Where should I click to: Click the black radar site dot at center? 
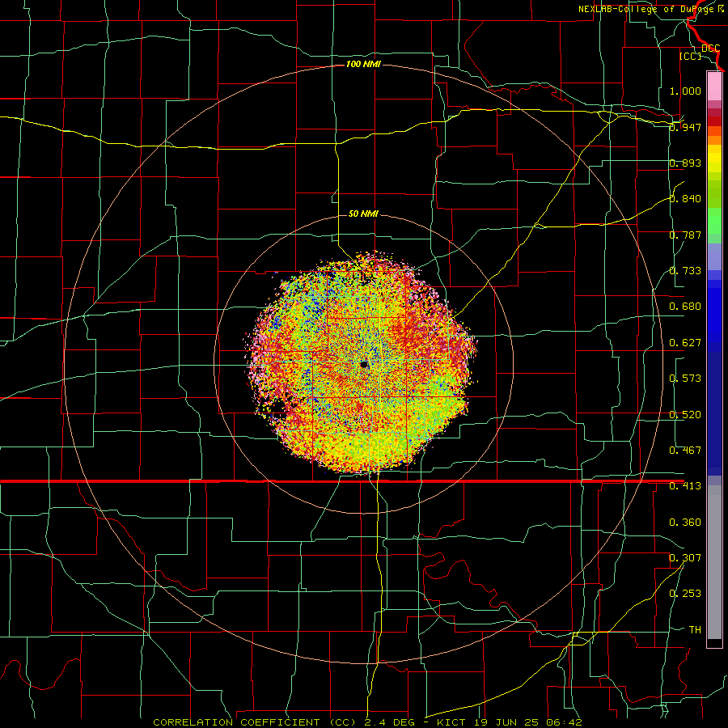click(364, 365)
